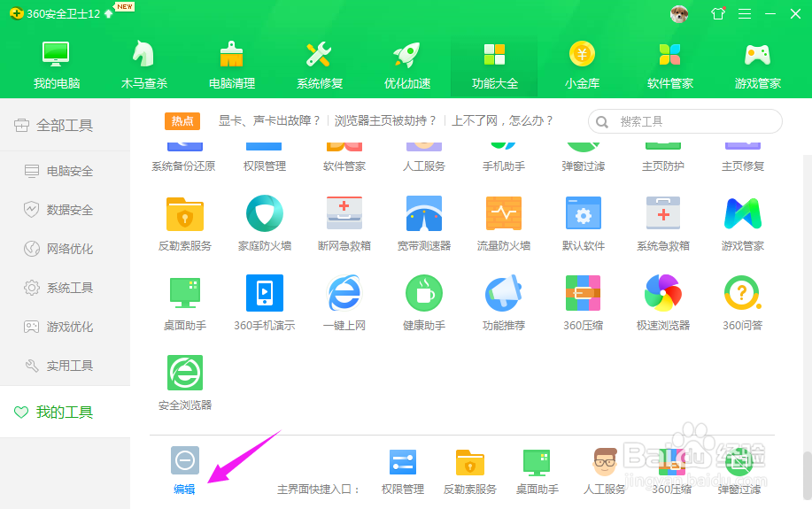Click link 浏览器主页被劫持？
The height and width of the screenshot is (509, 812).
[x=386, y=121]
